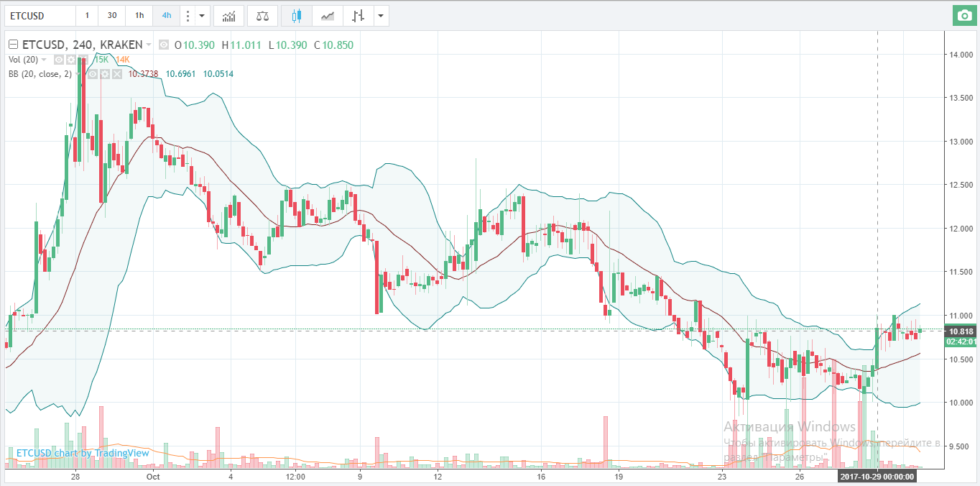
Task: Click the ETCUSD symbol input field
Action: 40,15
